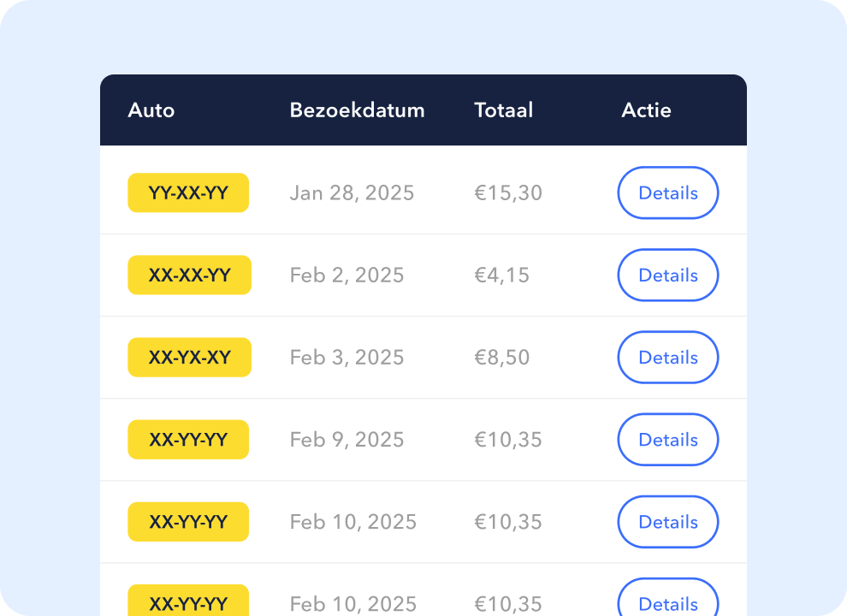Open Details for Feb 2, 2025 visit
This screenshot has width=847, height=616.
[x=667, y=275]
